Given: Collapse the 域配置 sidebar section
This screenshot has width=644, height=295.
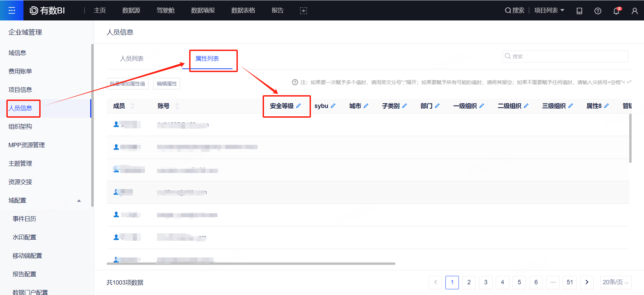Looking at the screenshot, I should 79,200.
